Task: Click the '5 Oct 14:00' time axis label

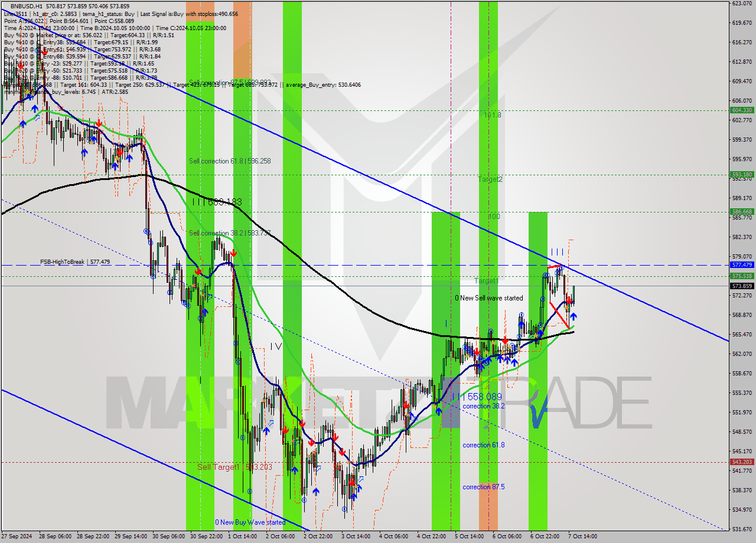Action: coord(469,537)
